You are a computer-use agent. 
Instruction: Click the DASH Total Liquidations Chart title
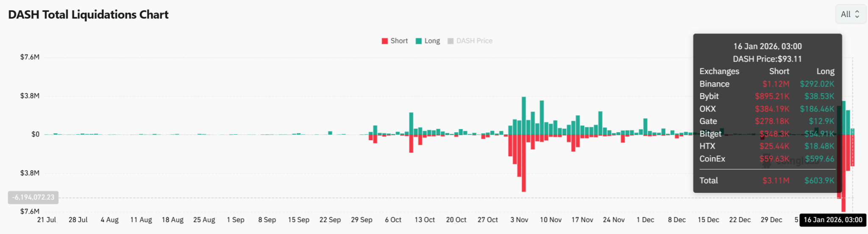click(88, 15)
